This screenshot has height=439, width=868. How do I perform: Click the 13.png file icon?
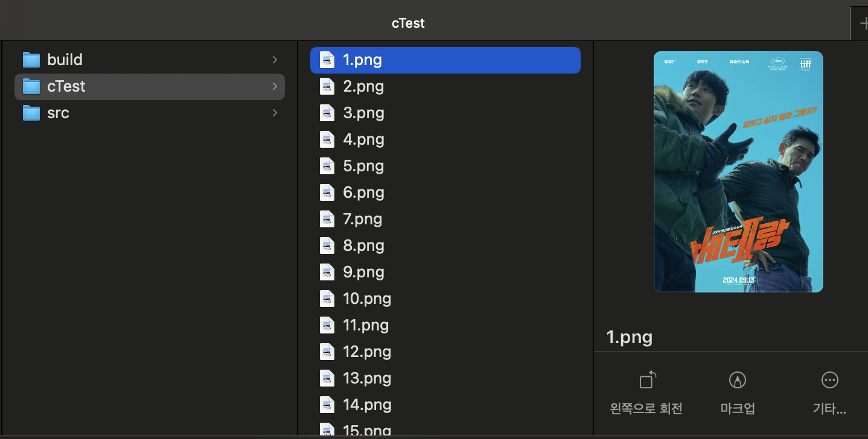pos(327,378)
